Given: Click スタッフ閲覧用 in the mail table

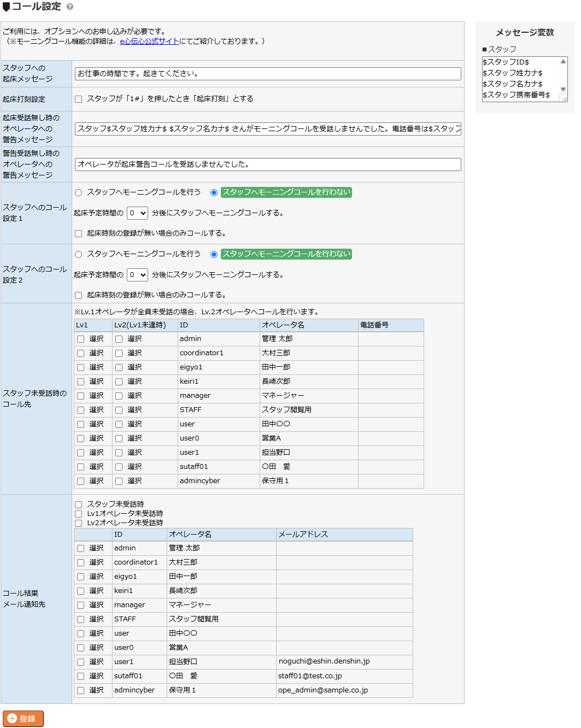Looking at the screenshot, I should 193,619.
